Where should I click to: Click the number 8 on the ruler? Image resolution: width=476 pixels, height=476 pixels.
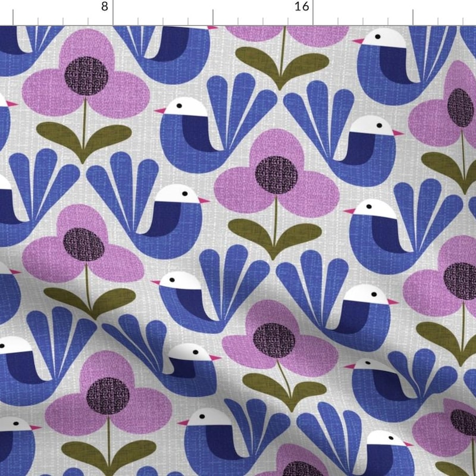pyautogui.click(x=105, y=9)
